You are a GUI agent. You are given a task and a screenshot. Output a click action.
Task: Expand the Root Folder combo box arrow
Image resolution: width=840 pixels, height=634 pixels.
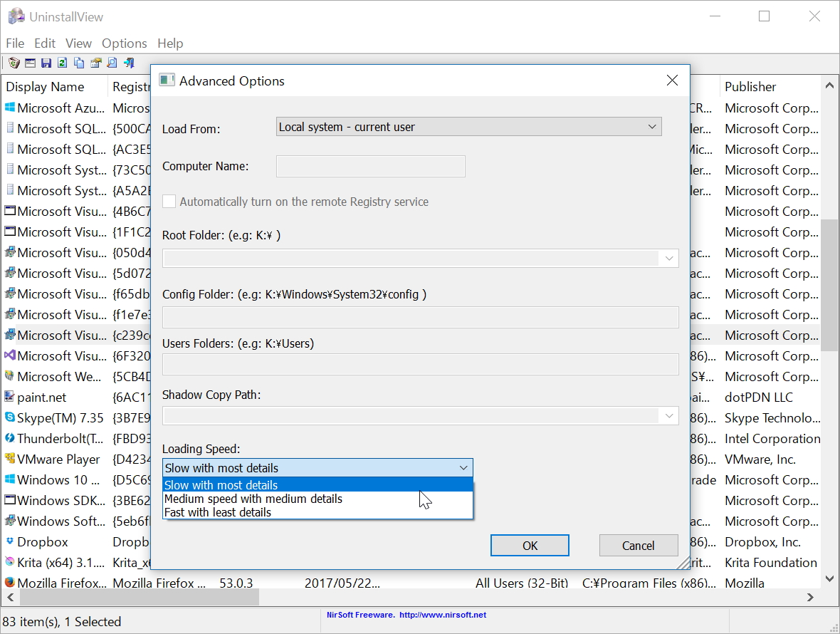[x=669, y=259]
